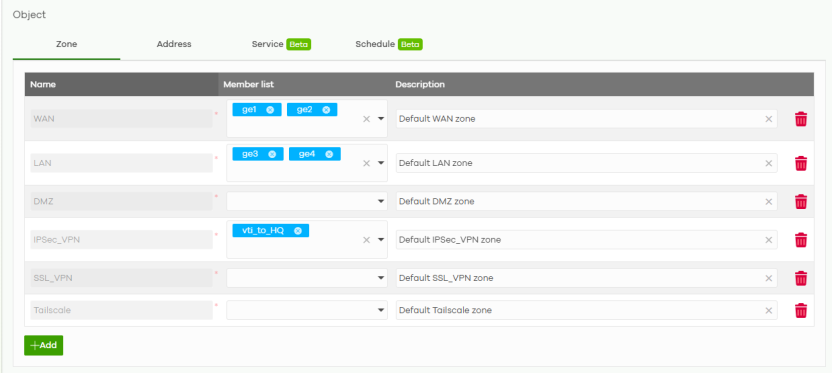The width and height of the screenshot is (832, 373).
Task: Clear the Default IPSec_VPN zone description
Action: pos(768,240)
